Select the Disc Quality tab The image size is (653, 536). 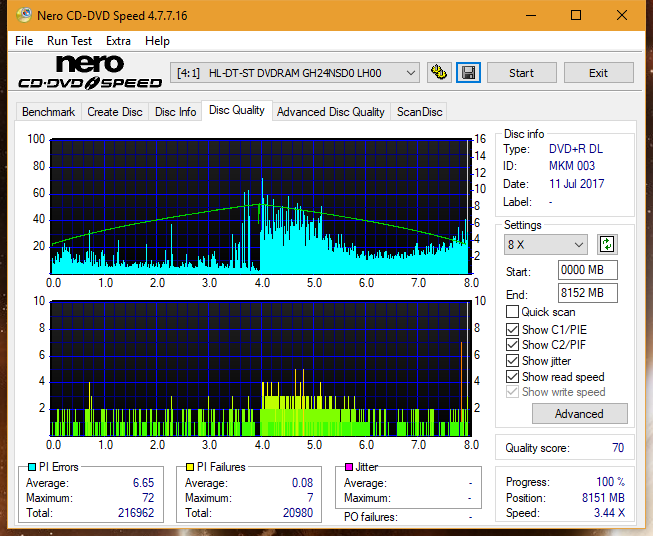(237, 110)
